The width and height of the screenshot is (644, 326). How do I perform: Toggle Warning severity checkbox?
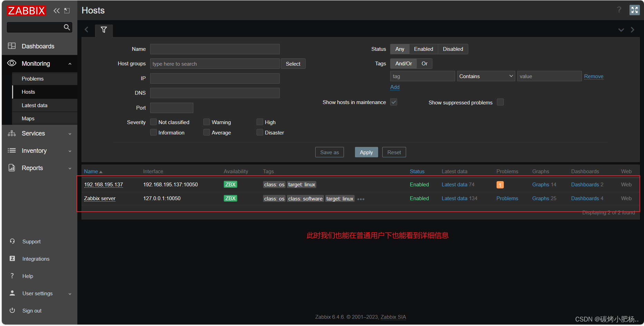tap(207, 122)
